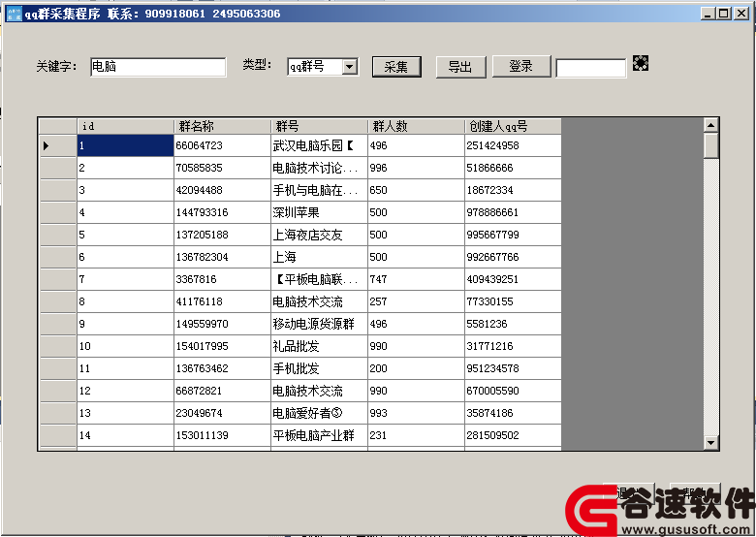Screen dimensions: 756x537
Task: Select cell 978886661
Action: pos(513,212)
